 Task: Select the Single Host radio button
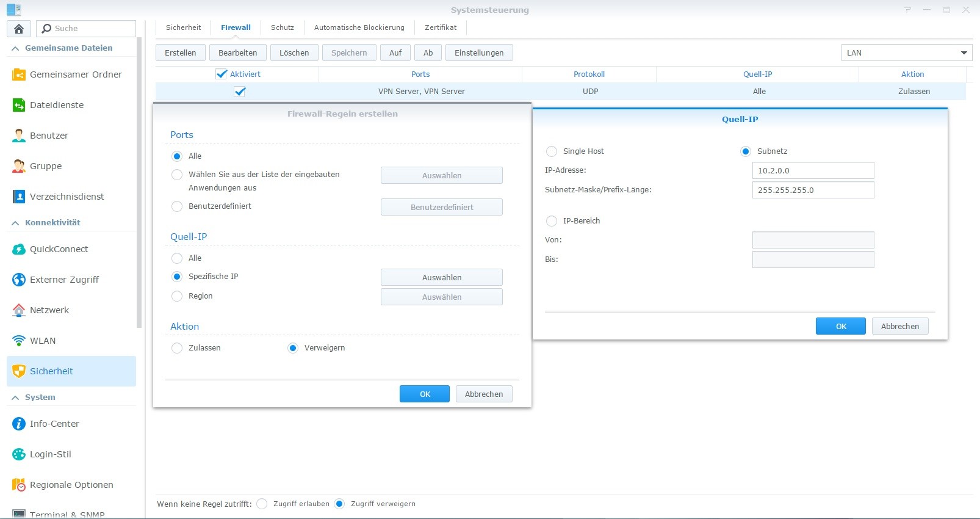(552, 151)
